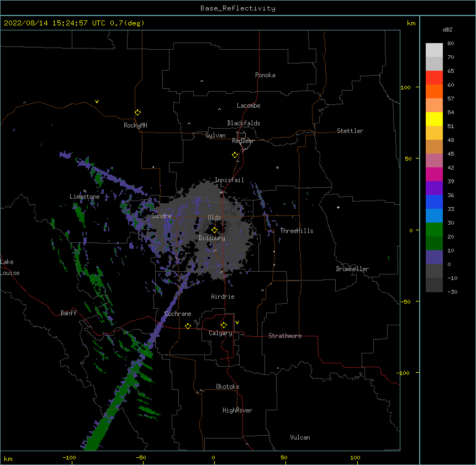Click the Olds town label

[214, 218]
